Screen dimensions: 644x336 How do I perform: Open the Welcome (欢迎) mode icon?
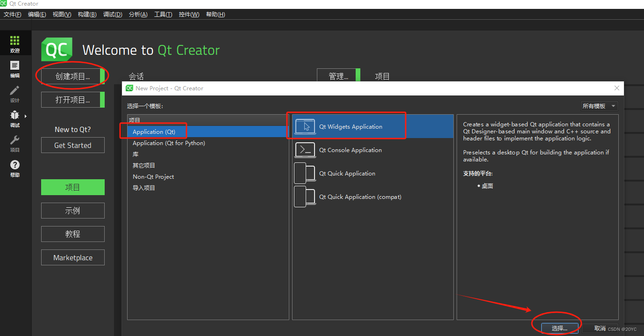coord(15,41)
